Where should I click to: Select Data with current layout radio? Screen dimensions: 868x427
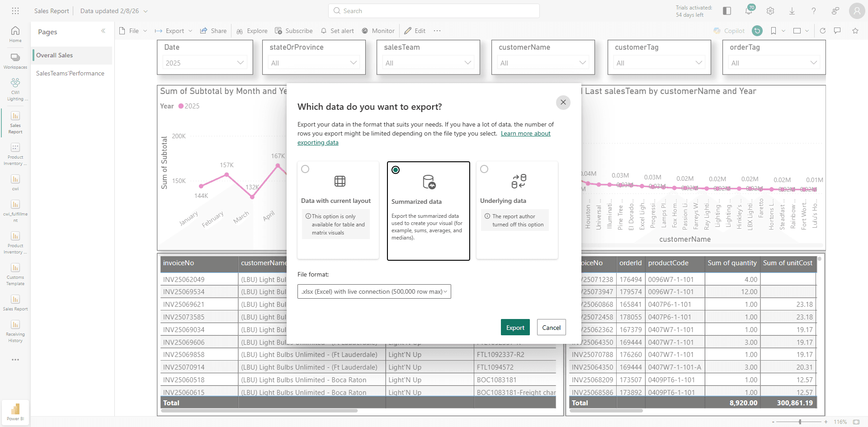(305, 169)
